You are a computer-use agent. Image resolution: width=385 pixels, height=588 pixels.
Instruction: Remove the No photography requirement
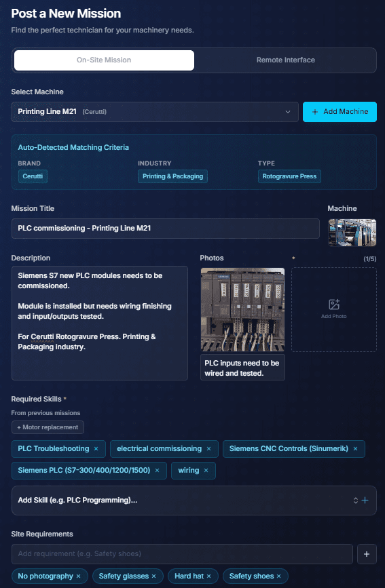[x=79, y=576]
